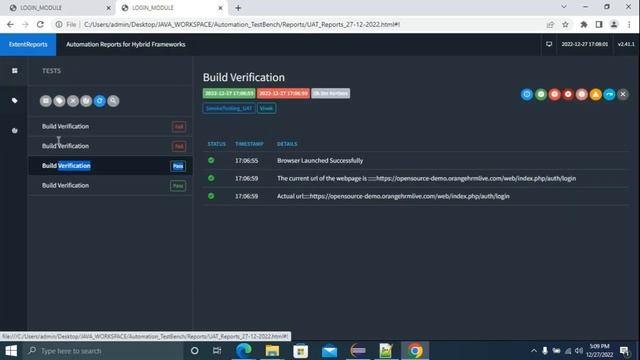Click the STATUS column header

point(216,144)
